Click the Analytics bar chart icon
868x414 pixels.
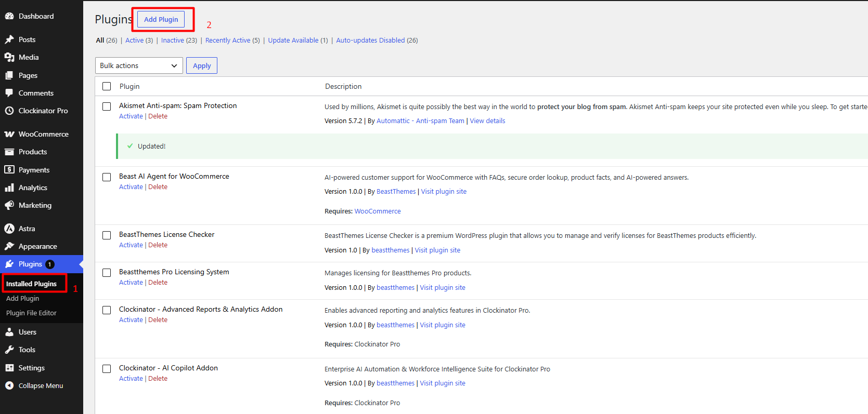9,188
